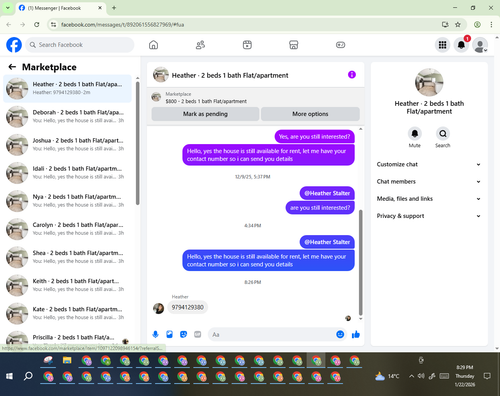The image size is (500, 396).
Task: Mute this conversation using bell icon
Action: [x=415, y=134]
